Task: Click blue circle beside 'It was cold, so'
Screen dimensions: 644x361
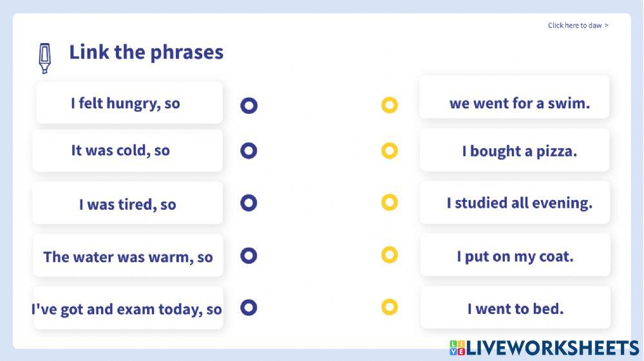Action: click(x=249, y=151)
